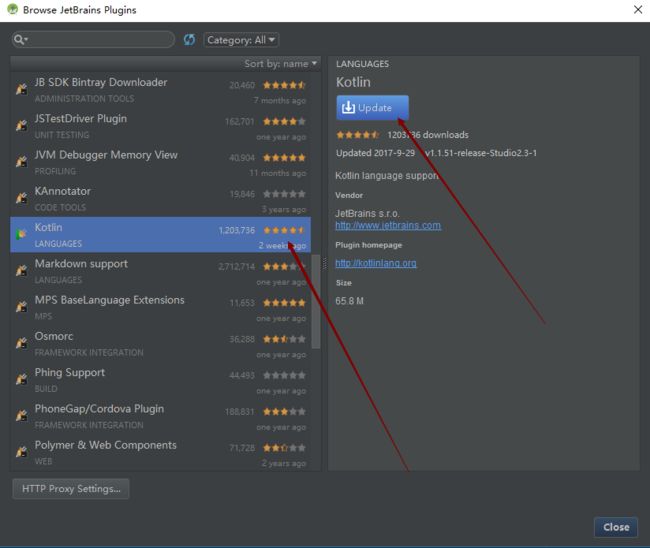The image size is (650, 548).
Task: Open the Category: All dropdown
Action: 241,40
